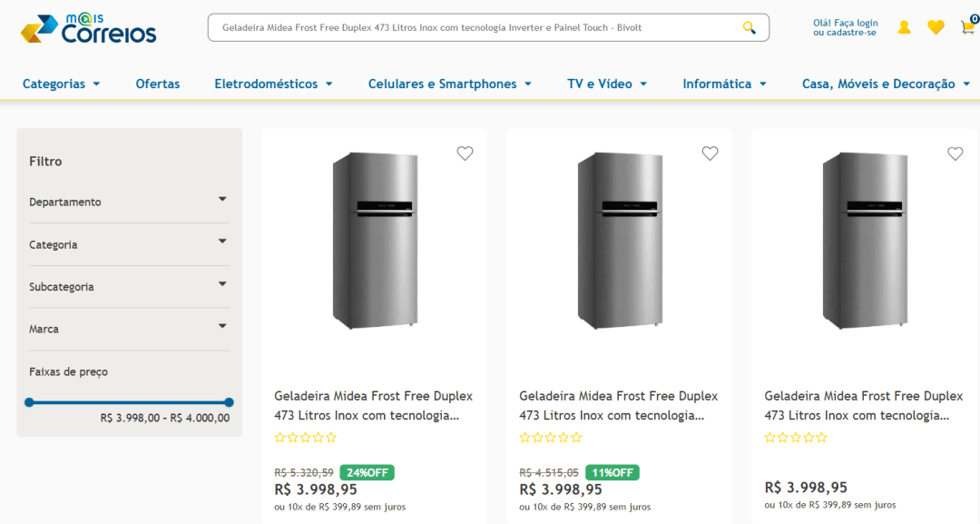The height and width of the screenshot is (524, 980).
Task: Open the Eletrodomésticos menu
Action: (x=273, y=84)
